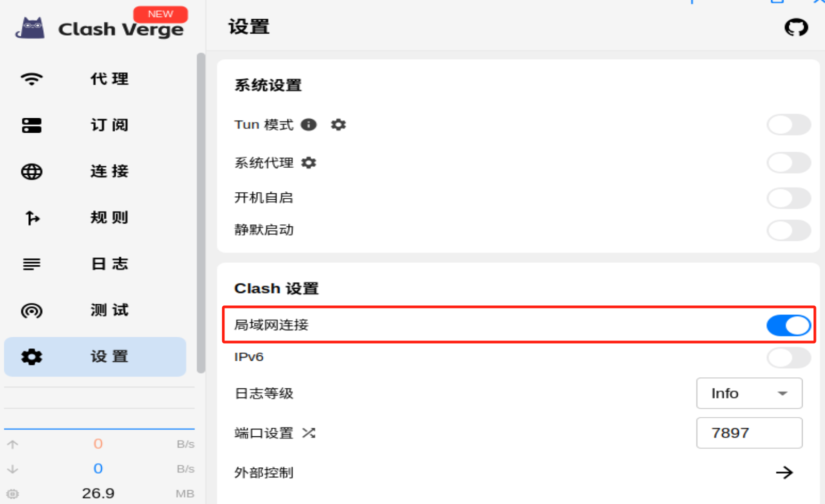Screen dimensions: 825x504
Task: Click the 26.9 memory usage value
Action: click(x=98, y=493)
